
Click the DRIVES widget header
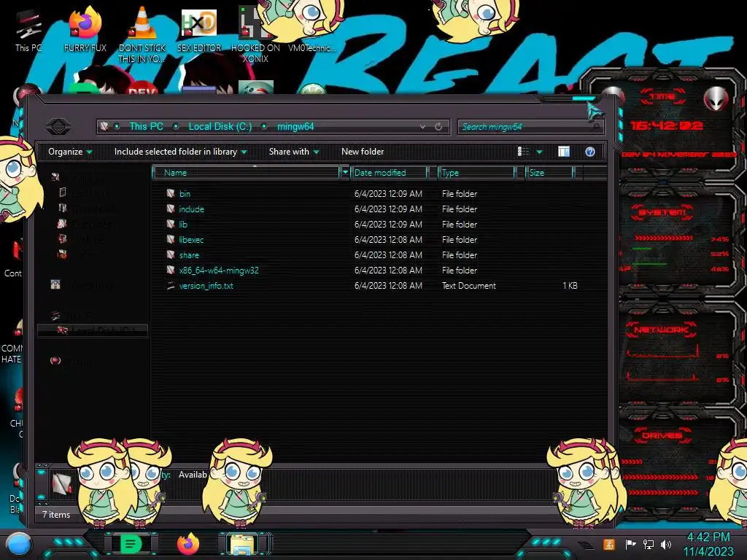pyautogui.click(x=662, y=435)
